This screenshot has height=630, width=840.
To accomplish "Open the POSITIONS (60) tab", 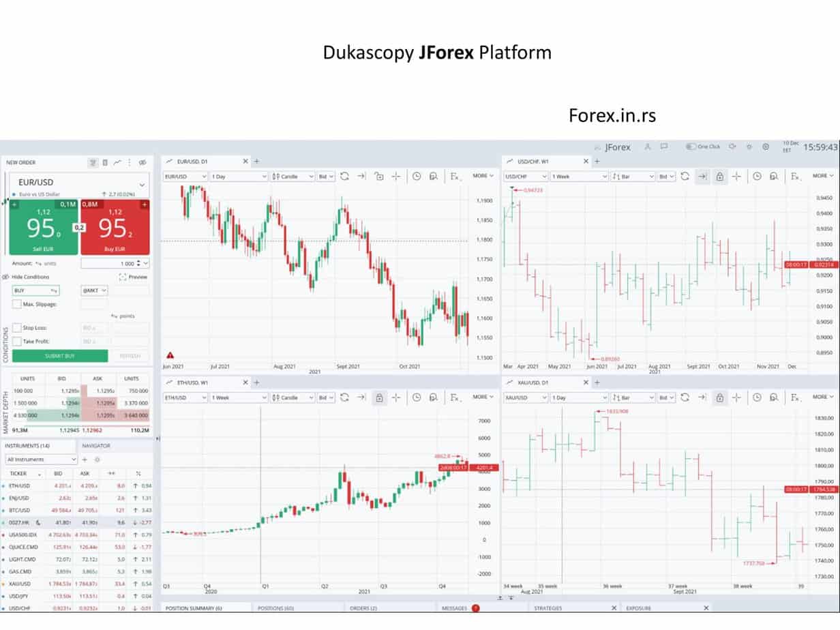I will tap(275, 607).
